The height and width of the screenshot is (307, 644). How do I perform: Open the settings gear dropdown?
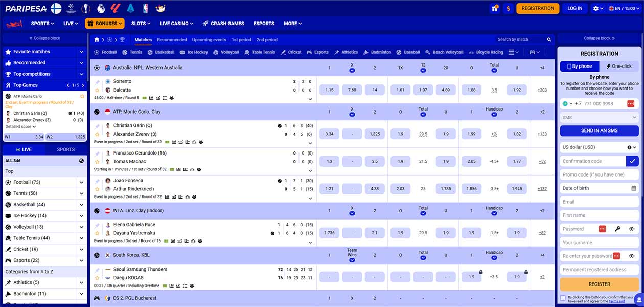pos(597,8)
